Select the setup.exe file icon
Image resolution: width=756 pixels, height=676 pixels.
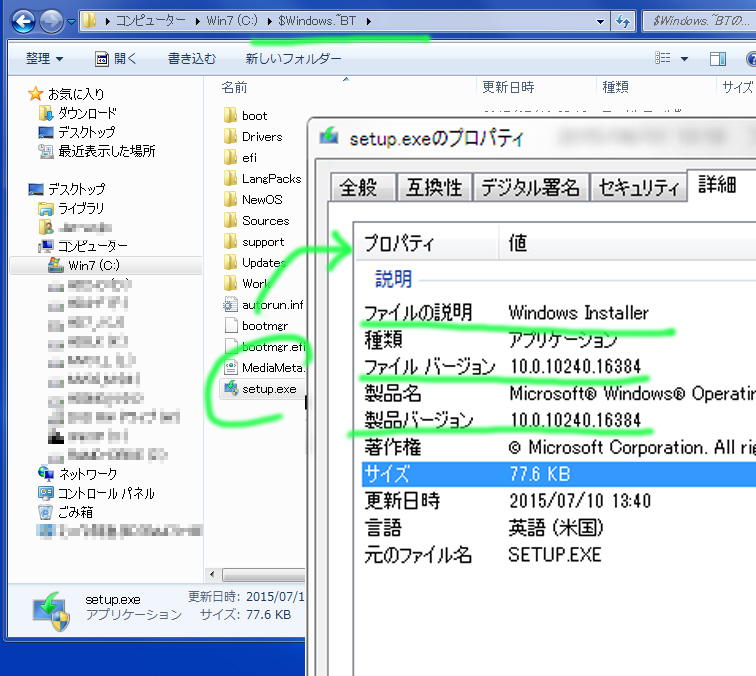click(x=231, y=388)
